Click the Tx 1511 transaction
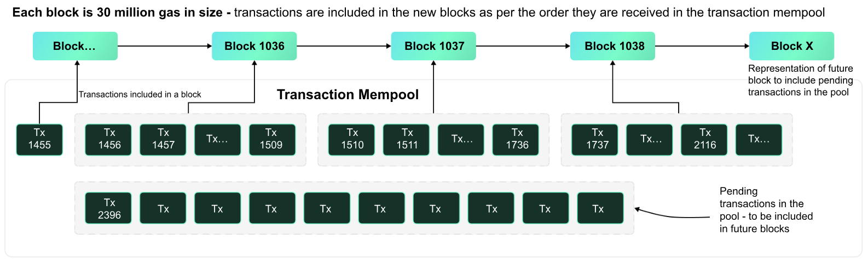Viewport: 868px width, 262px height. pos(406,139)
